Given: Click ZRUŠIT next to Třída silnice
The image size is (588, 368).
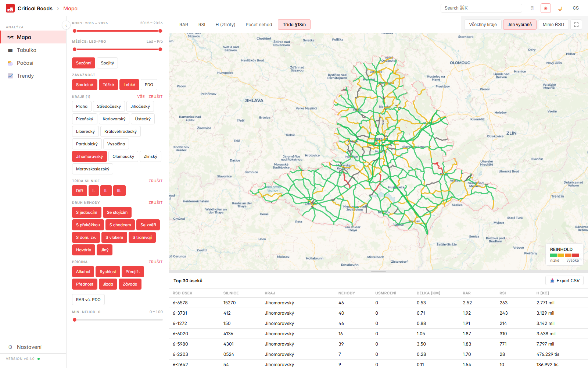Looking at the screenshot, I should [155, 181].
